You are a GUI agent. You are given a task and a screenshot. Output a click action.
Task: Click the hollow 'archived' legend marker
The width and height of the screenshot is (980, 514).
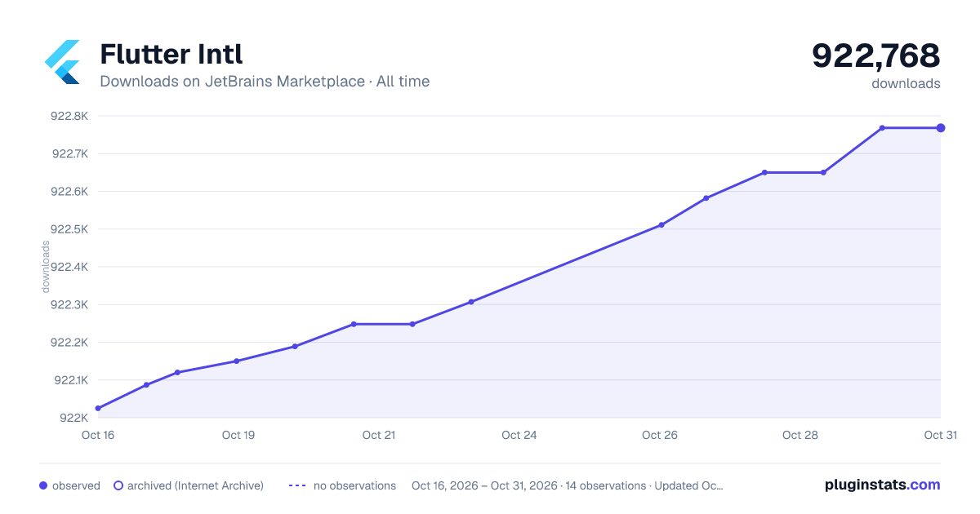coord(118,485)
